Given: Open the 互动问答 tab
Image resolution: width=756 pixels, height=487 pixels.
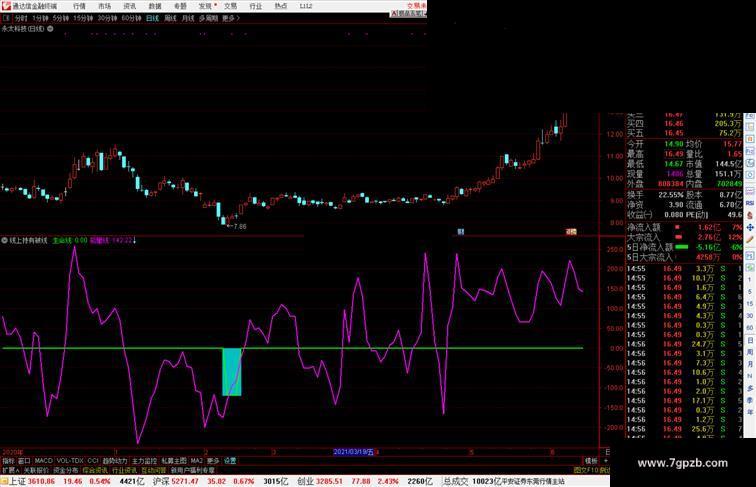Looking at the screenshot, I should click(x=154, y=470).
